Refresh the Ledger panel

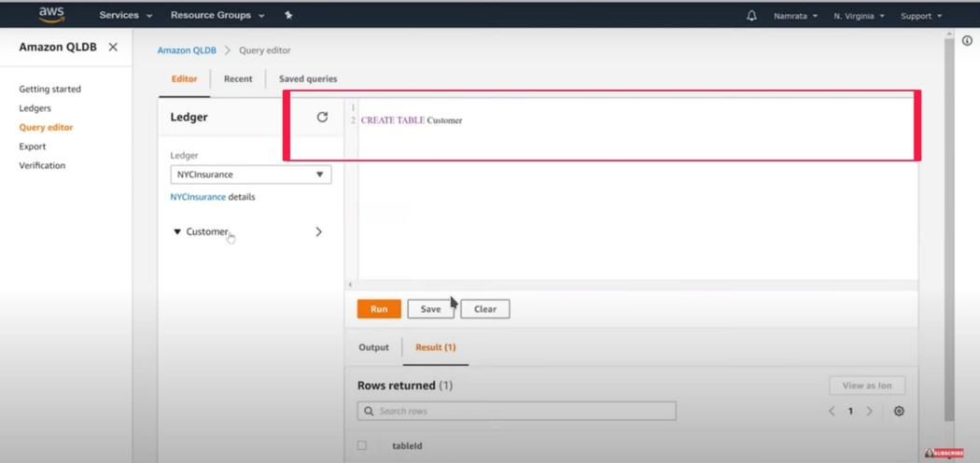tap(323, 117)
